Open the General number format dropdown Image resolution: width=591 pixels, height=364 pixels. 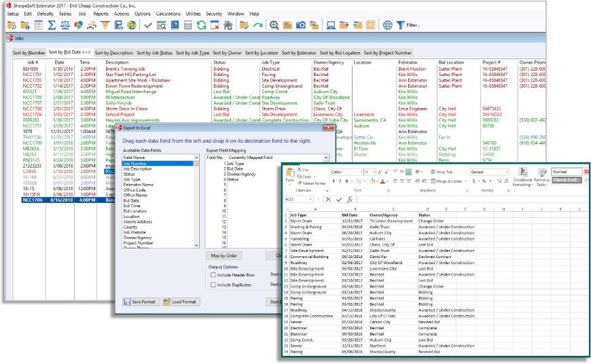coord(507,172)
